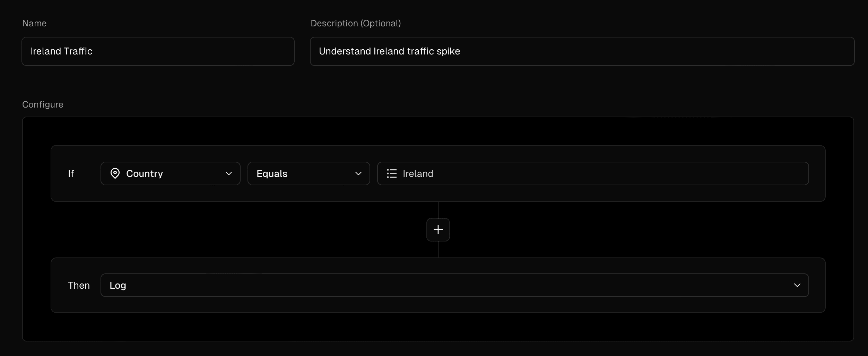This screenshot has height=356, width=868.
Task: Click the connector line below plus button
Action: 438,249
